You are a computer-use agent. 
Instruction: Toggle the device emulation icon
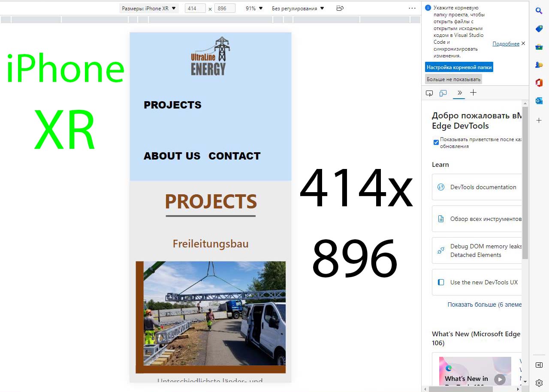click(443, 93)
